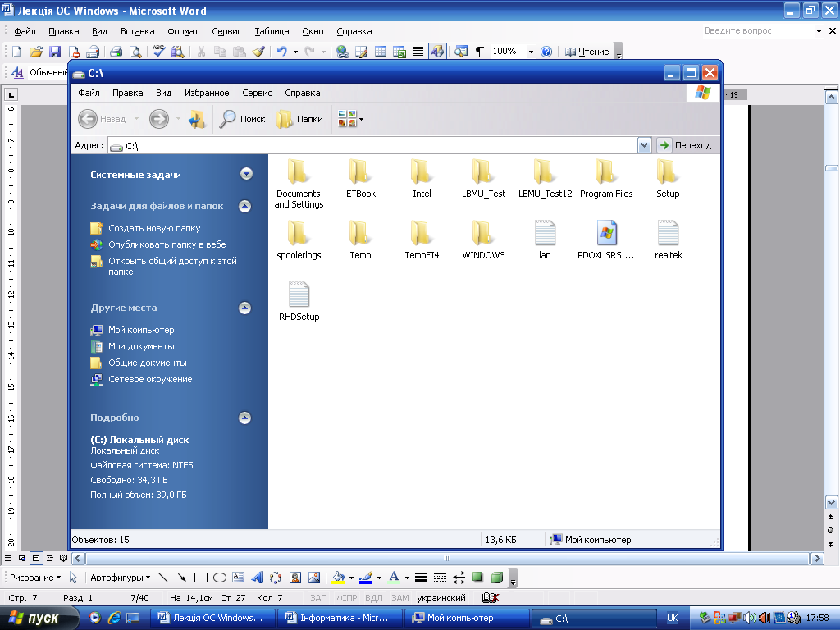840x630 pixels.
Task: Click Word's Help question mark icon
Action: (x=546, y=52)
